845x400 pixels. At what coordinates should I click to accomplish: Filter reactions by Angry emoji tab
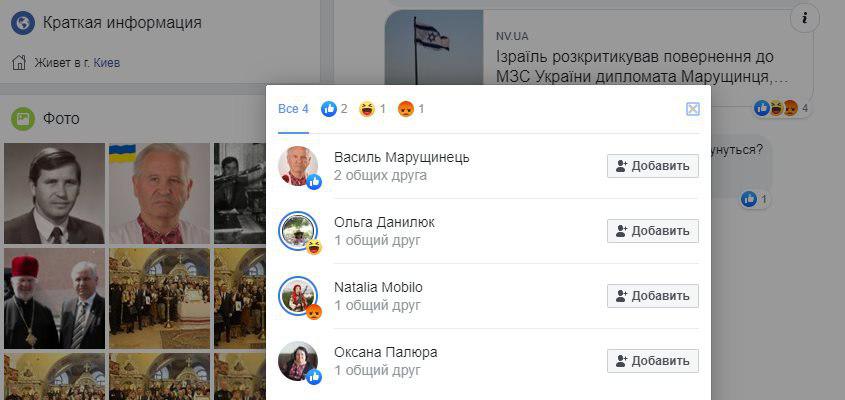(x=411, y=109)
